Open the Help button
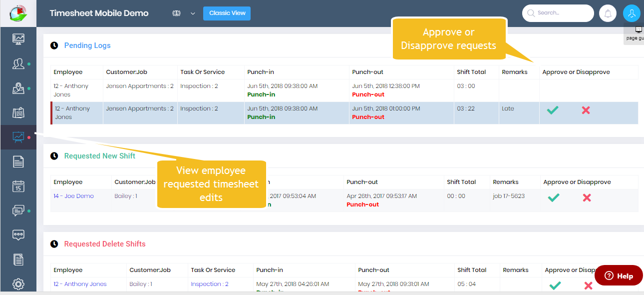Screen dimensions: 644x295 [619, 275]
